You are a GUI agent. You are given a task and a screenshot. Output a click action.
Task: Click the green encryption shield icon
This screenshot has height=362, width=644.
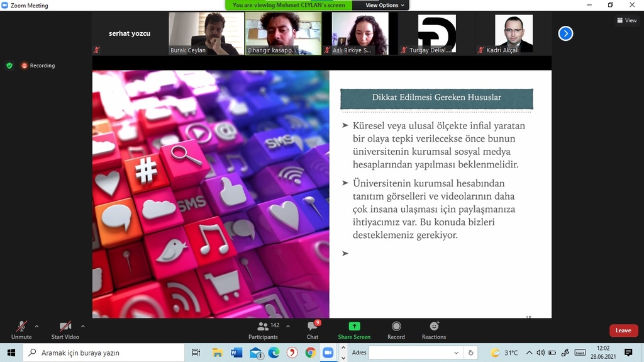click(x=9, y=65)
